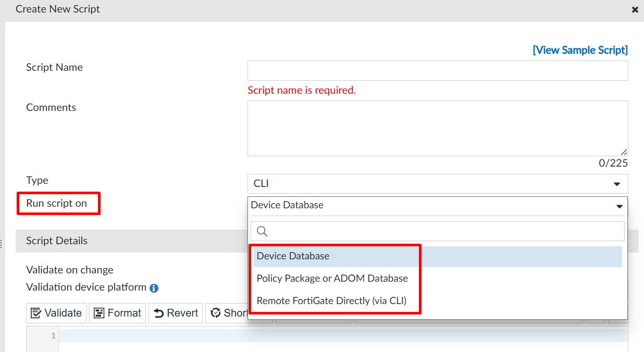The width and height of the screenshot is (644, 352).
Task: Click the Format button
Action: click(117, 313)
